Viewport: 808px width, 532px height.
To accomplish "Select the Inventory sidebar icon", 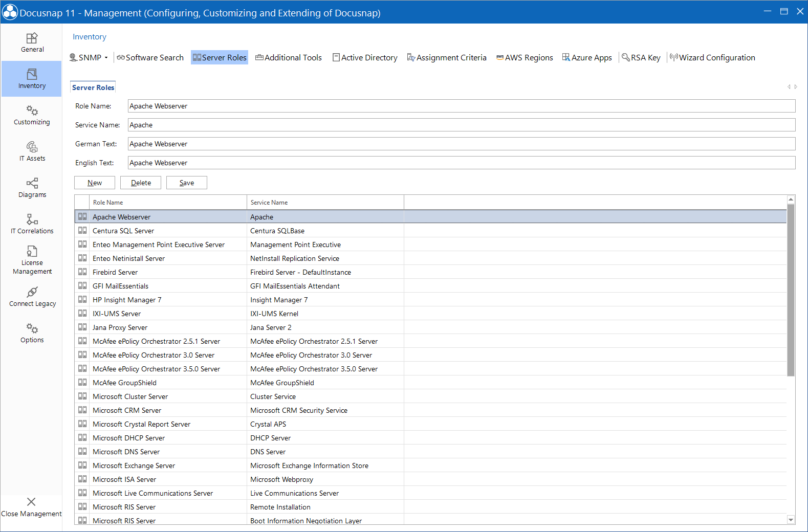I will coord(32,74).
